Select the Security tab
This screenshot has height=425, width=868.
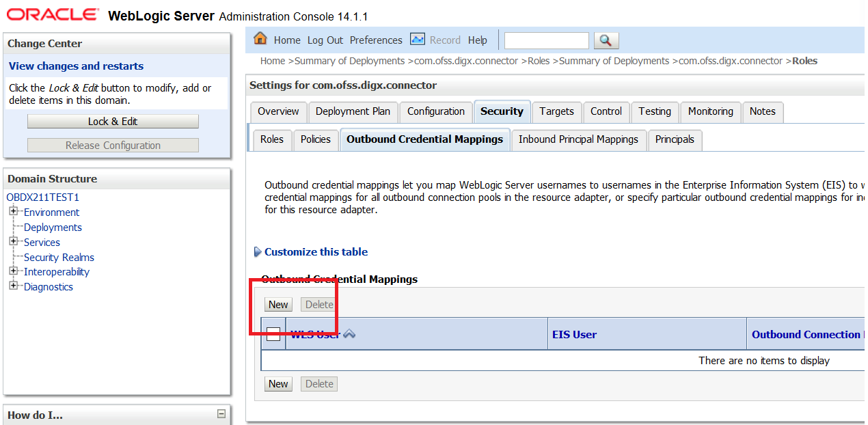coord(502,111)
